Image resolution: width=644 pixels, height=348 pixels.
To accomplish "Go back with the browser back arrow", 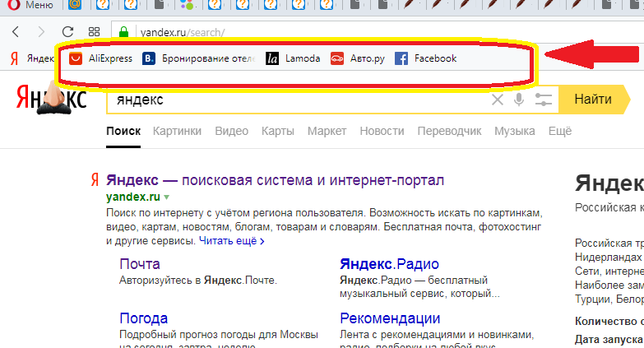I will coord(16,31).
